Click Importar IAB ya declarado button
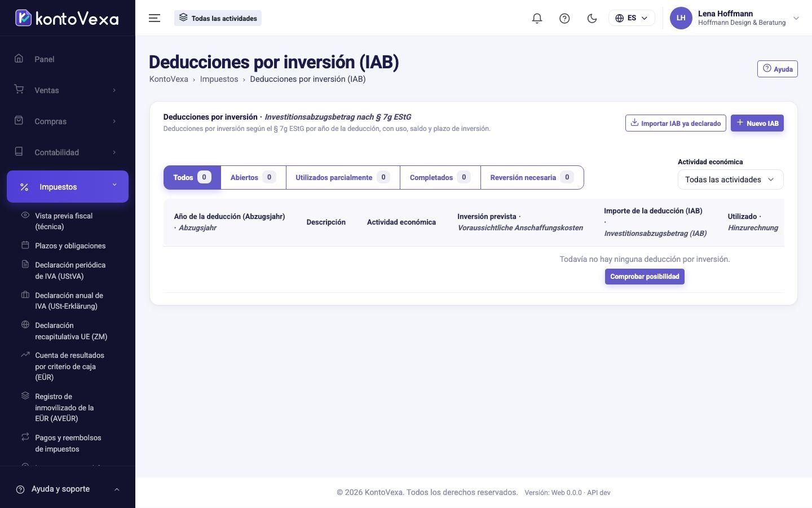This screenshot has width=812, height=508. (x=676, y=123)
